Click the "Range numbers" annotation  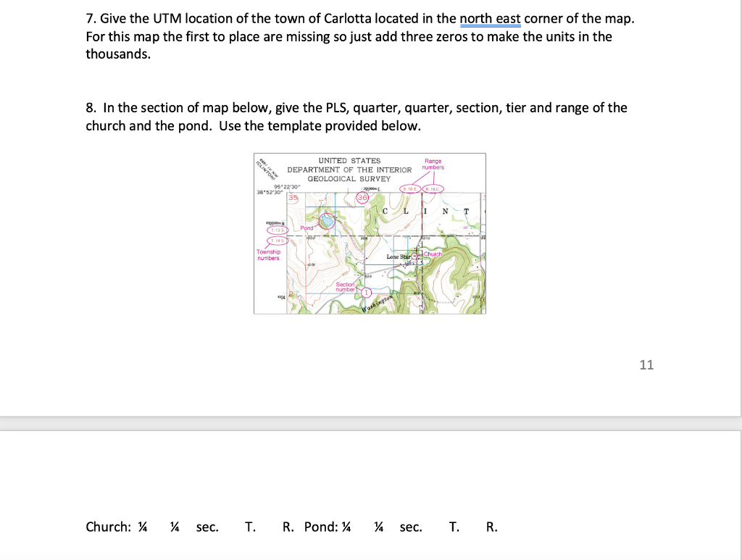(x=433, y=164)
